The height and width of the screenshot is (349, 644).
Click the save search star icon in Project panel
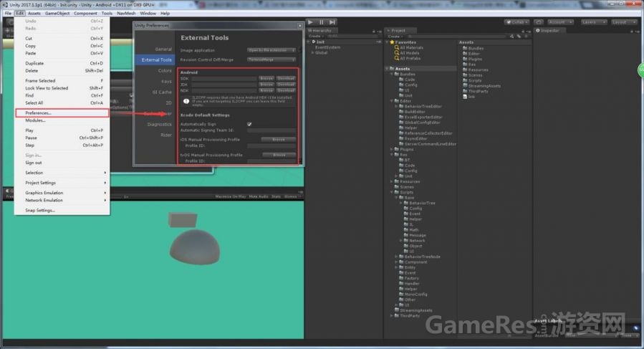pos(526,36)
